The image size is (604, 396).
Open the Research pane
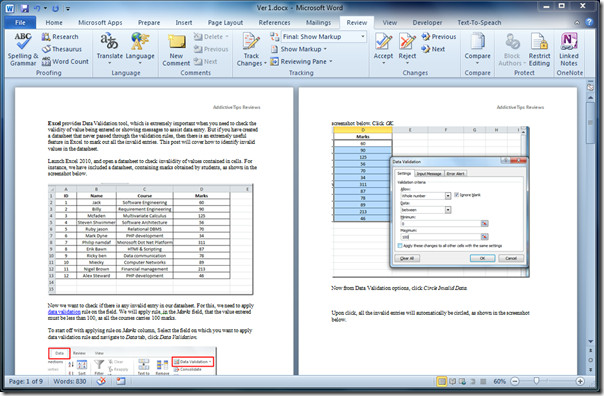[60, 37]
